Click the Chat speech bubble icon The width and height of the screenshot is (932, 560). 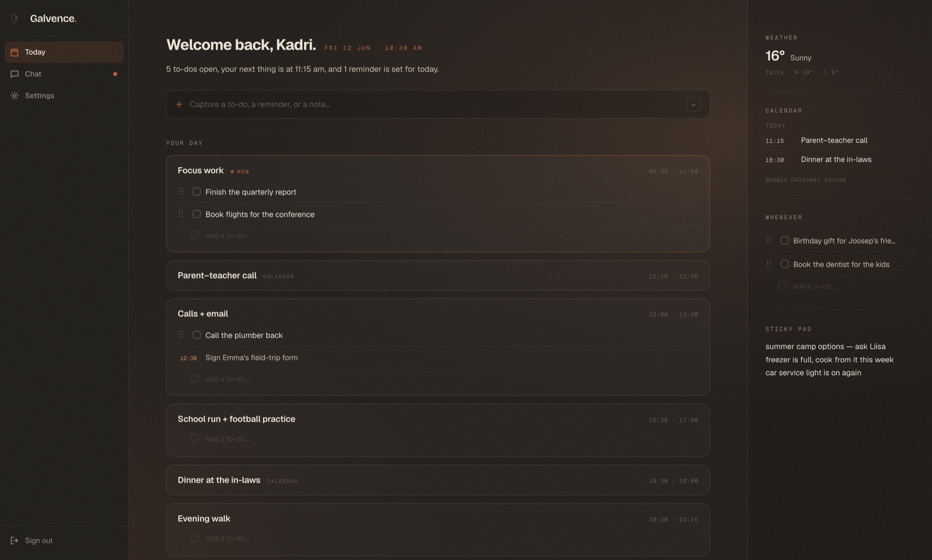(x=14, y=74)
